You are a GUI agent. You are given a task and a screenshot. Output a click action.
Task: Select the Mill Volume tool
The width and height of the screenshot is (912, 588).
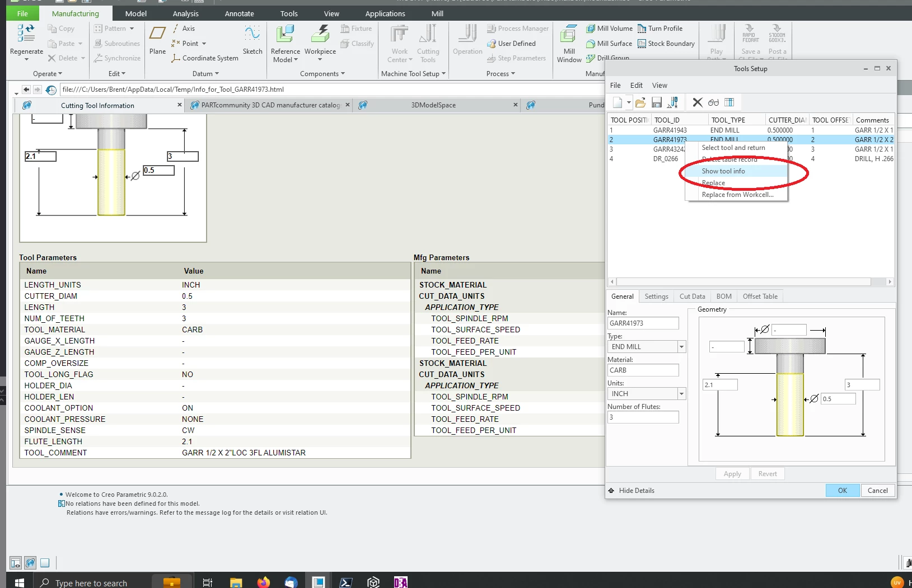point(609,29)
